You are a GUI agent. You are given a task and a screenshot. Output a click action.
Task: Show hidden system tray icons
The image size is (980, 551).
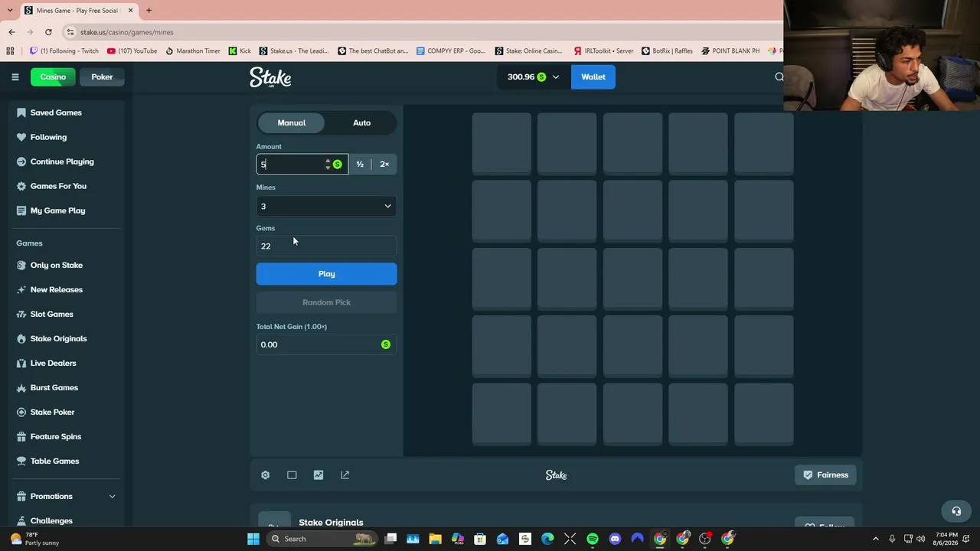pyautogui.click(x=875, y=539)
